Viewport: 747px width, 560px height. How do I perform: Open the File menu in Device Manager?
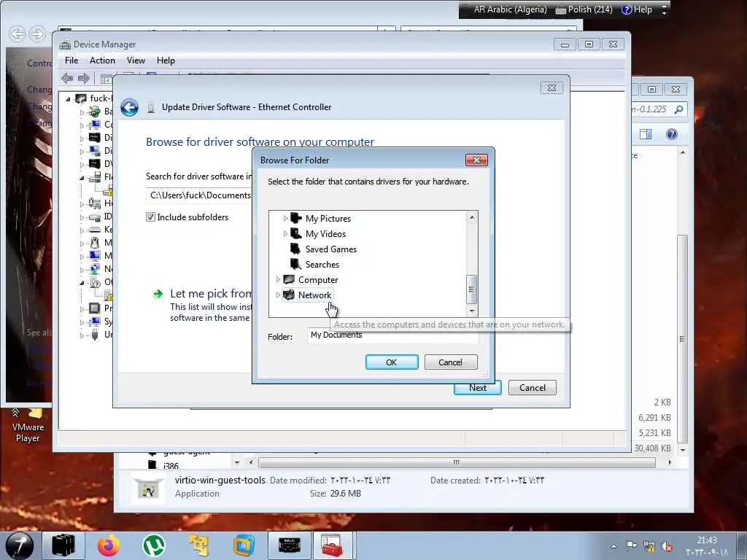(71, 61)
